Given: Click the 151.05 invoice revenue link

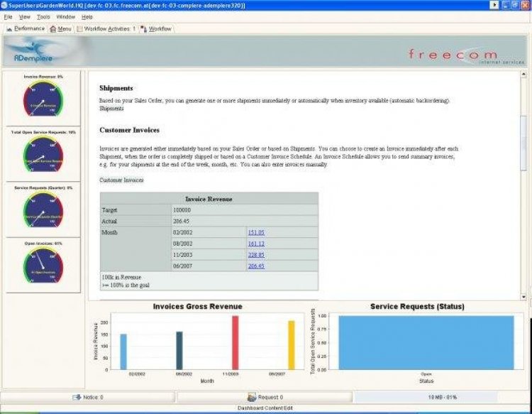Looking at the screenshot, I should 255,232.
